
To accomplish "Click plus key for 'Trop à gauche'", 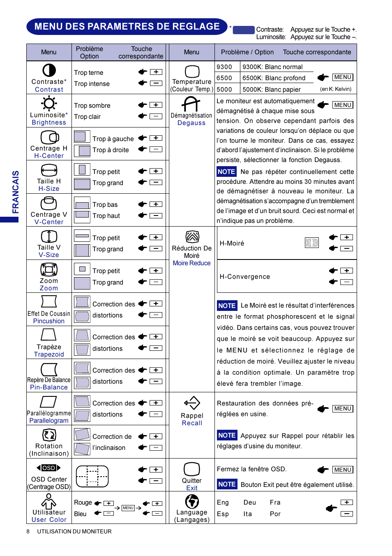I will [x=156, y=138].
